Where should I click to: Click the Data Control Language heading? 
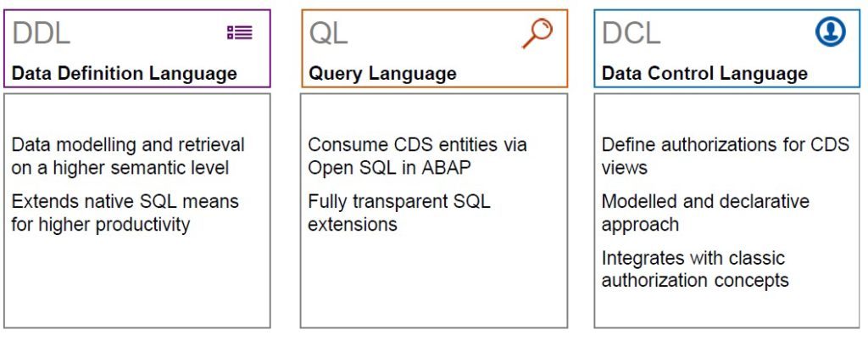704,73
